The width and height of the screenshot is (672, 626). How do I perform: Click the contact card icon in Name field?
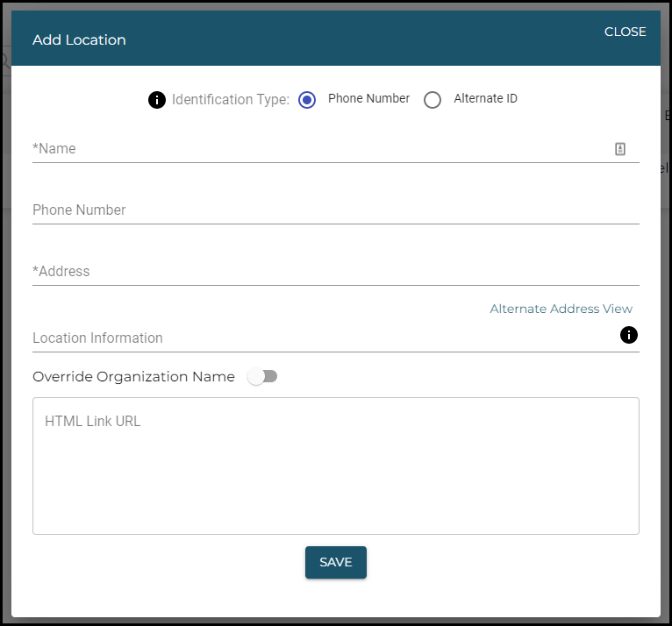(x=620, y=149)
